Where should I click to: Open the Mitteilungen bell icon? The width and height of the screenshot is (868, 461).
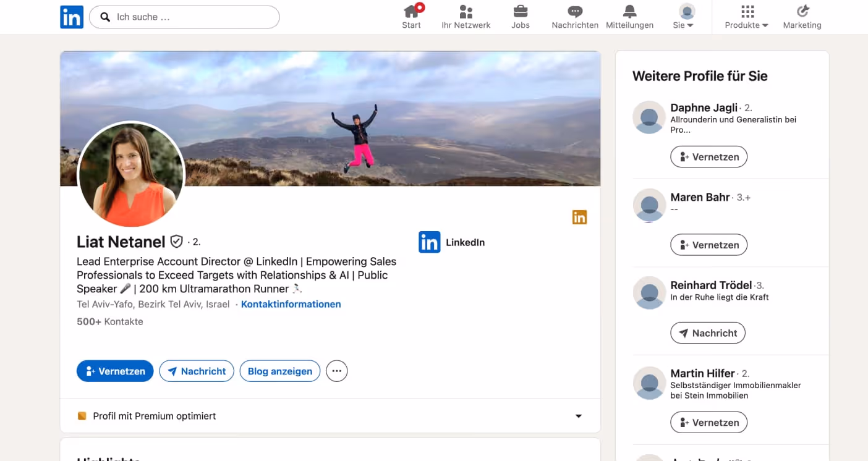pyautogui.click(x=629, y=11)
